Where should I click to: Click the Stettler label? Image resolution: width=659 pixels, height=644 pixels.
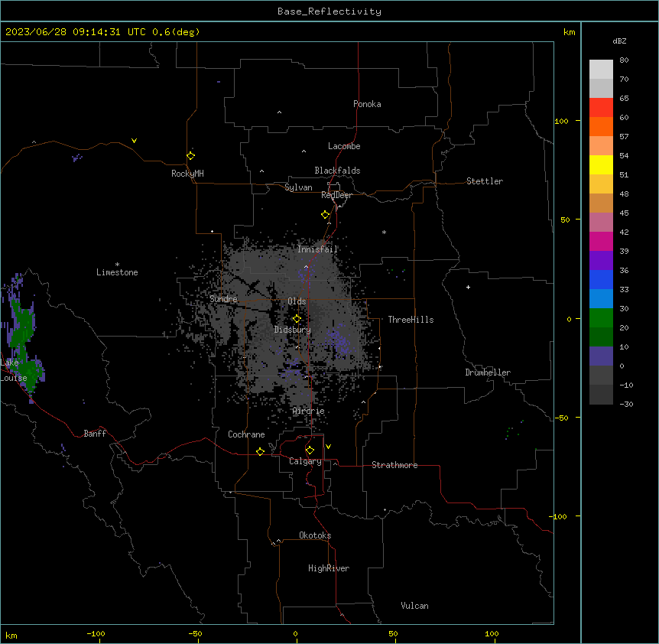pos(485,181)
